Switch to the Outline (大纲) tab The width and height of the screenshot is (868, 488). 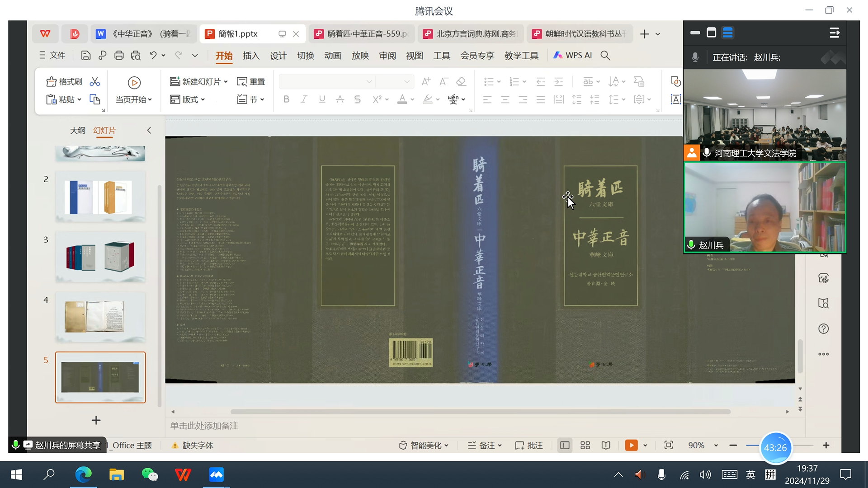point(77,131)
